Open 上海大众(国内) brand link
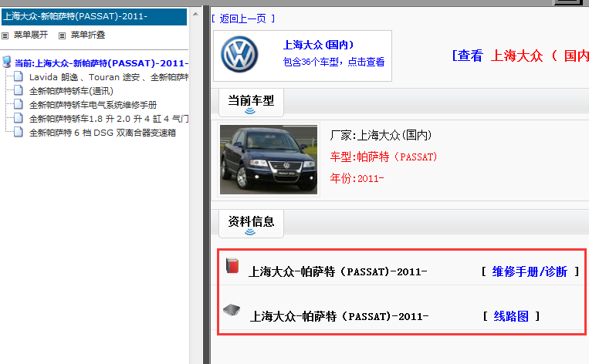Image resolution: width=589 pixels, height=364 pixels. tap(318, 45)
